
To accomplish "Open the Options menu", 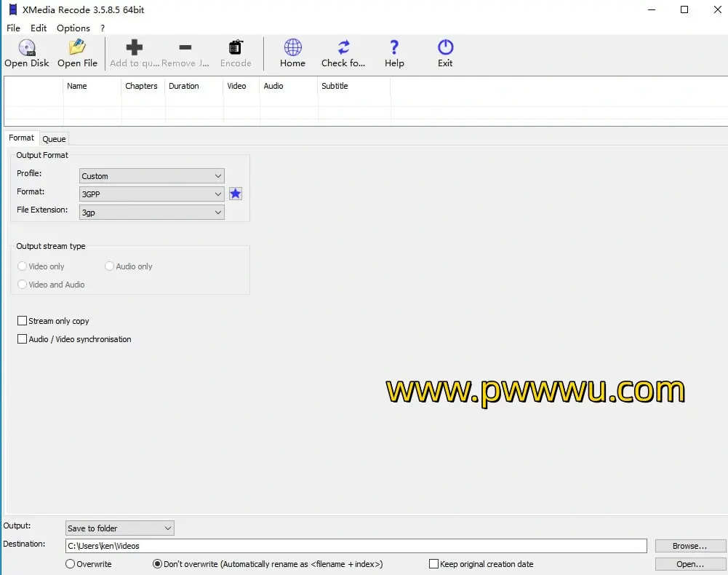I will click(x=73, y=28).
